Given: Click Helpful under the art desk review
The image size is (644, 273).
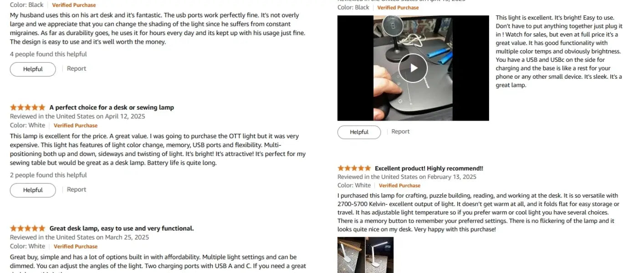Looking at the screenshot, I should point(33,69).
